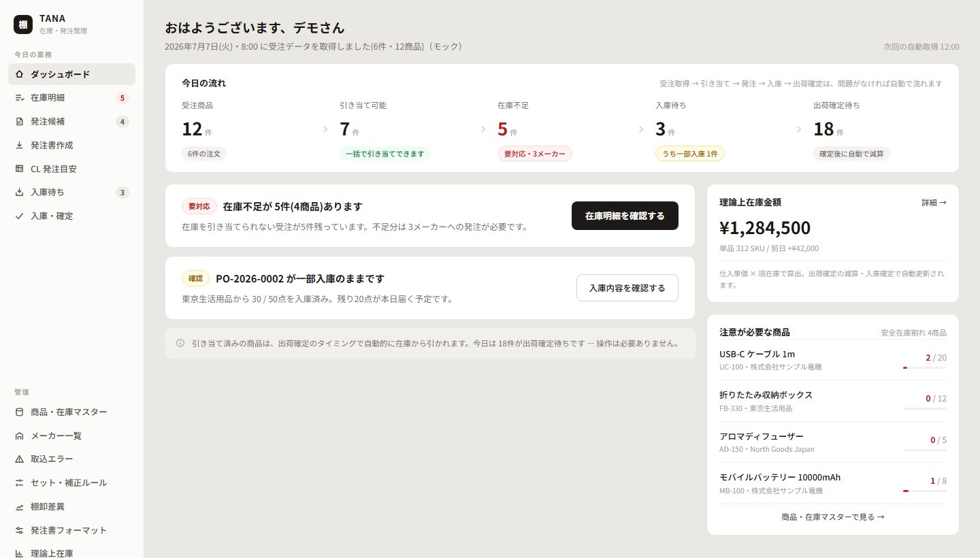Viewport: 980px width, 558px height.
Task: Click 次回の自動取得 12:00 text
Action: click(x=921, y=47)
